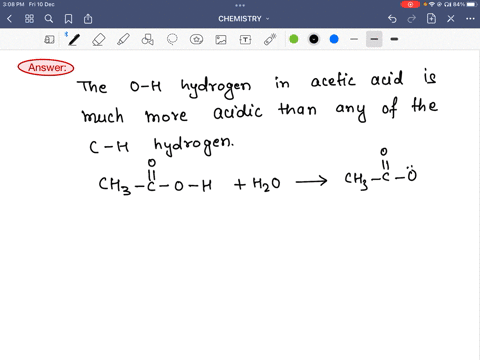Tap the red Answer: label

click(x=46, y=68)
